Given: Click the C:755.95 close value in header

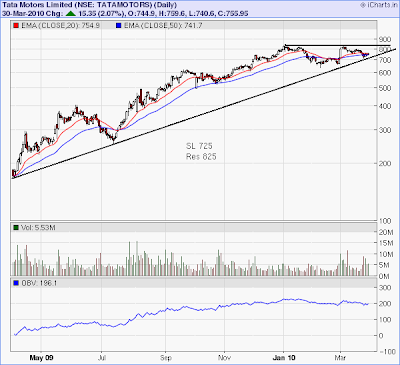Looking at the screenshot, I should (229, 14).
